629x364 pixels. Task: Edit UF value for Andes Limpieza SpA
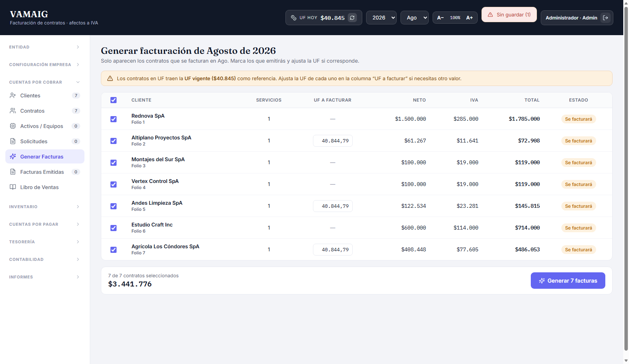333,206
